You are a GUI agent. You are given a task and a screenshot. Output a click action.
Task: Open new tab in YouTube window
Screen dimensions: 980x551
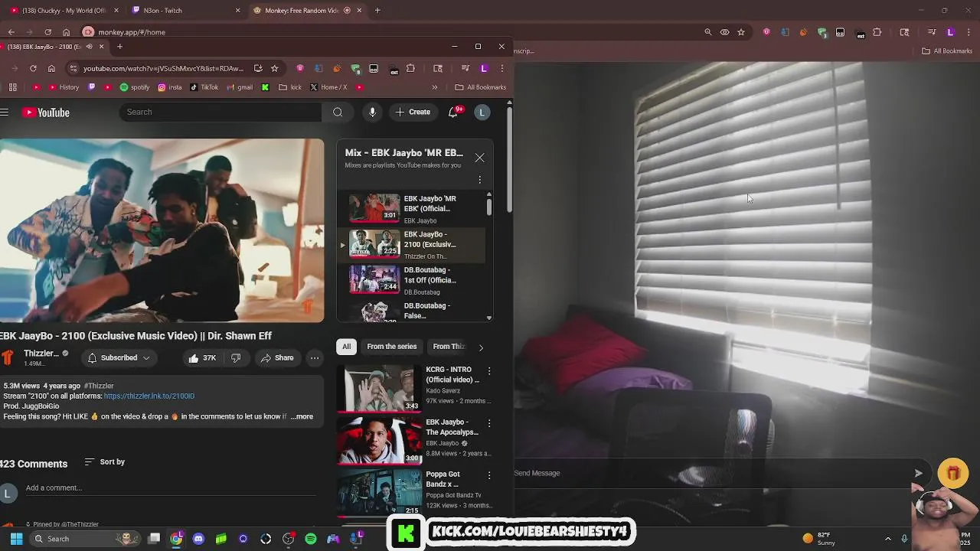tap(119, 47)
